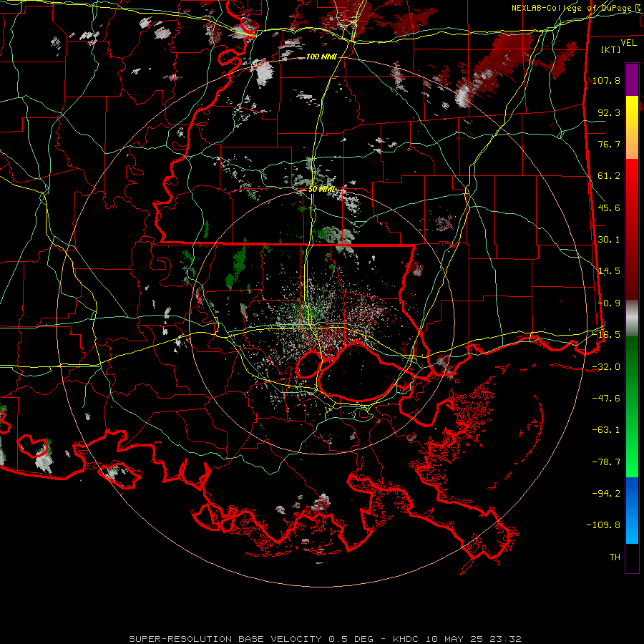Click the TH label on the legend
The width and height of the screenshot is (644, 644).
point(615,557)
